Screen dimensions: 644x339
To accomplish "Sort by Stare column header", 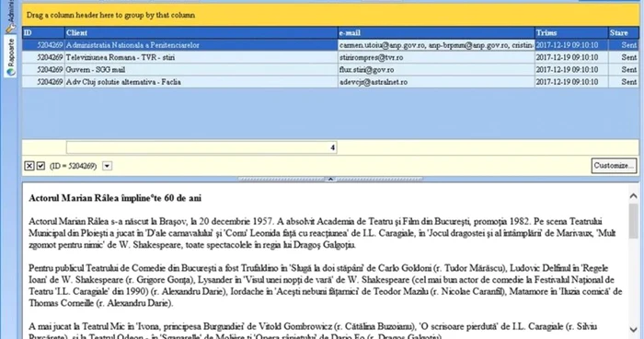I will 624,32.
